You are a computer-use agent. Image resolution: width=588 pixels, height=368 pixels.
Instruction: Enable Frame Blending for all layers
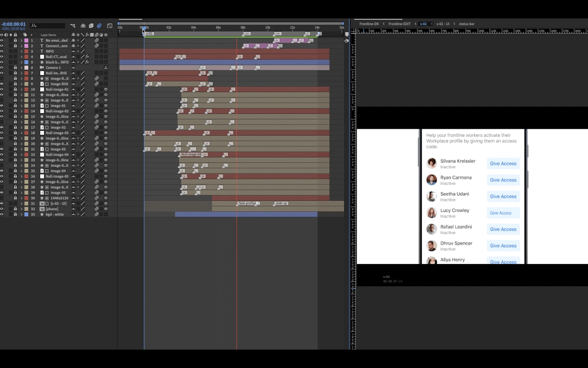(x=91, y=26)
